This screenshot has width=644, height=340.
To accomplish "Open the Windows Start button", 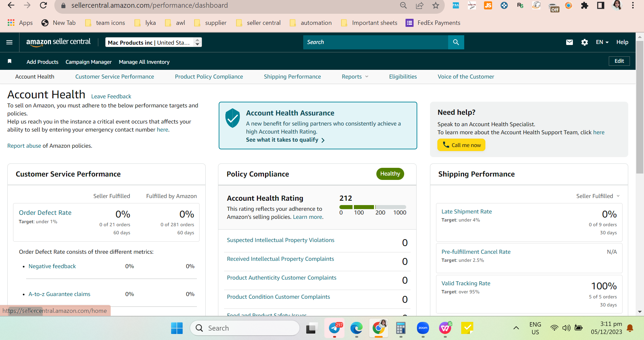I will [177, 328].
